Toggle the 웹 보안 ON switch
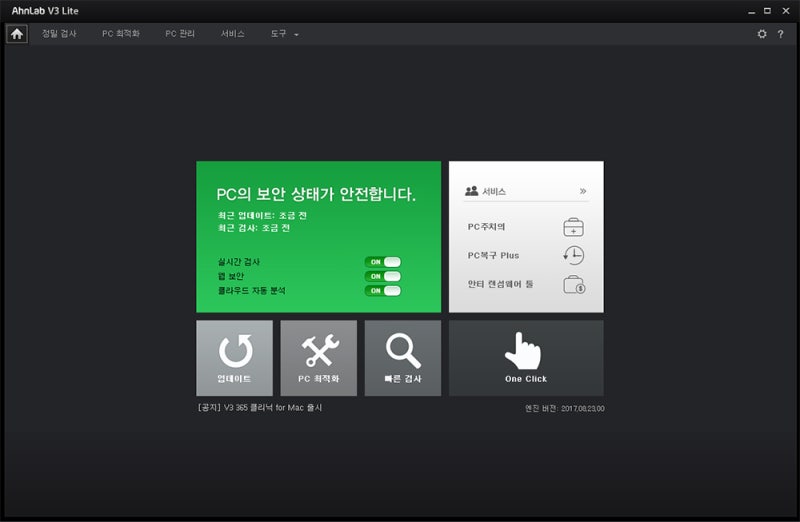This screenshot has width=800, height=522. pos(383,276)
